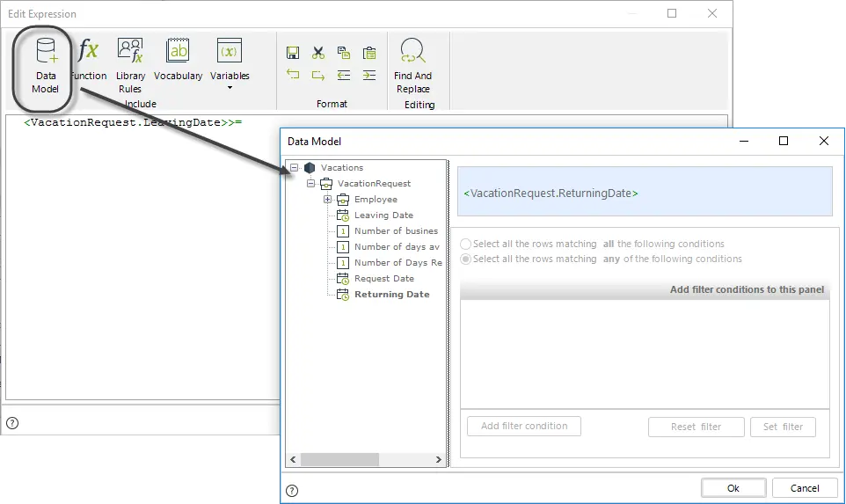This screenshot has height=504, width=846.
Task: Open Find And Replace
Action: pos(412,66)
